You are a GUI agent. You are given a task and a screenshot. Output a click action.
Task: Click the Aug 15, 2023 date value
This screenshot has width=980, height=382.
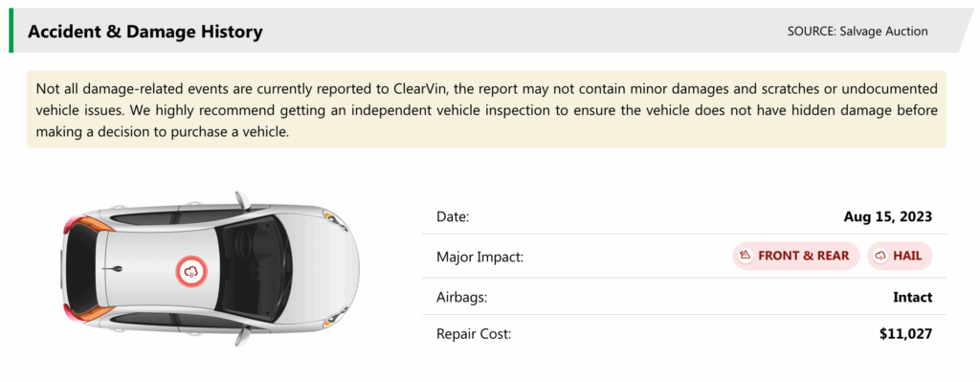[887, 217]
